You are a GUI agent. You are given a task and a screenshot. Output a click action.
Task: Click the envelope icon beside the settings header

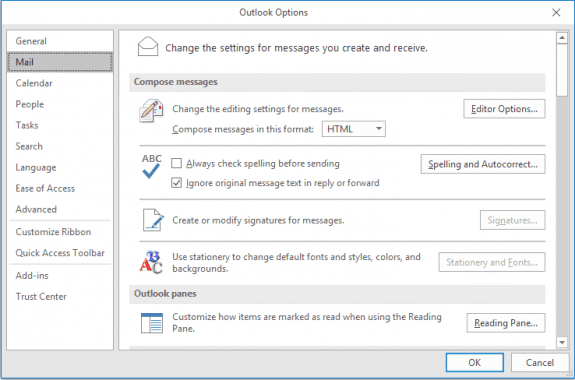[148, 47]
